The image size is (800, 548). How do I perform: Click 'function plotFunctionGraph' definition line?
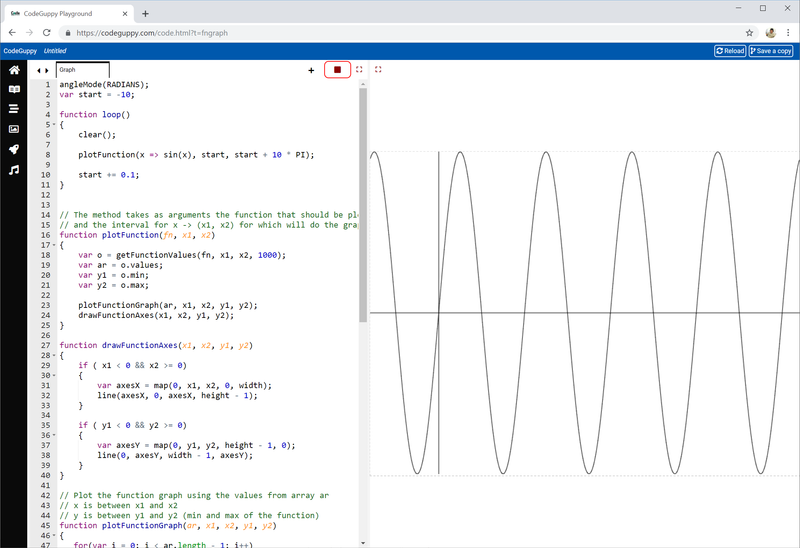click(168, 526)
